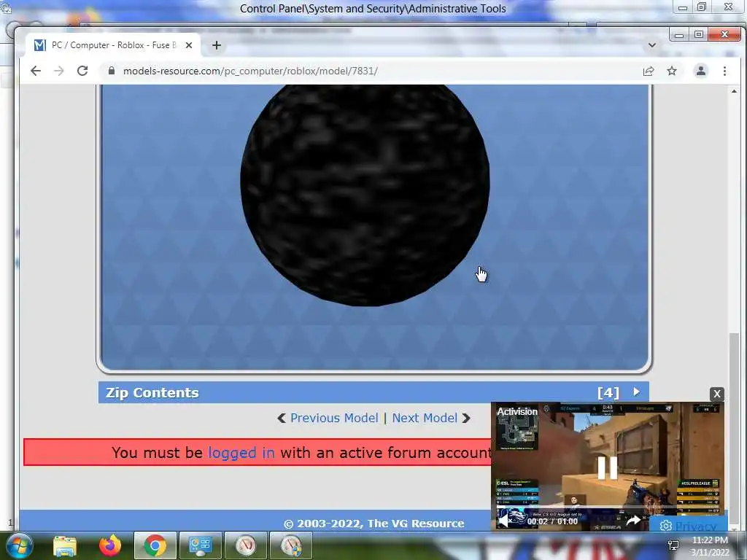747x560 pixels.
Task: Open the Chrome three-dot menu
Action: coord(724,71)
